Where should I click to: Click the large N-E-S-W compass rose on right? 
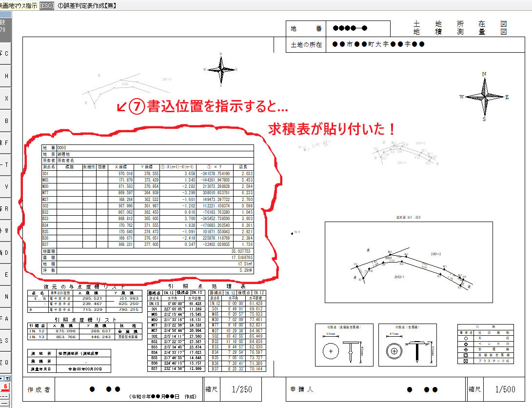pyautogui.click(x=484, y=97)
